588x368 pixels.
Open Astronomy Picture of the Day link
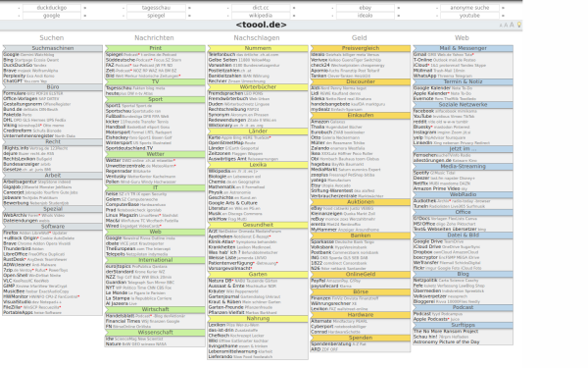446,342
